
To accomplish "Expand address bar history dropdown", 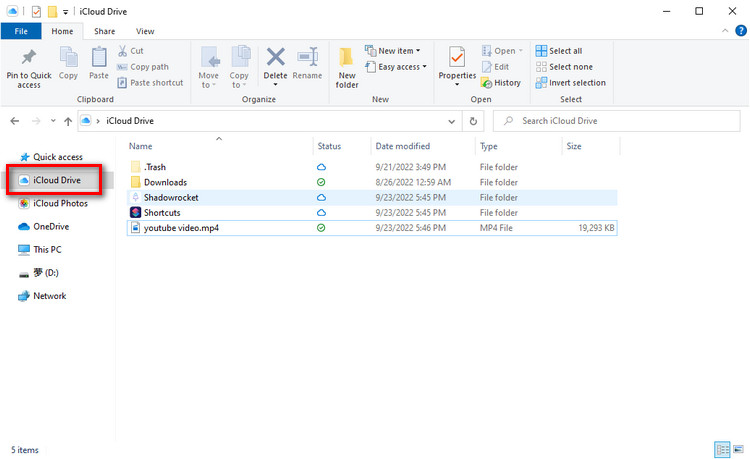I will pyautogui.click(x=452, y=121).
